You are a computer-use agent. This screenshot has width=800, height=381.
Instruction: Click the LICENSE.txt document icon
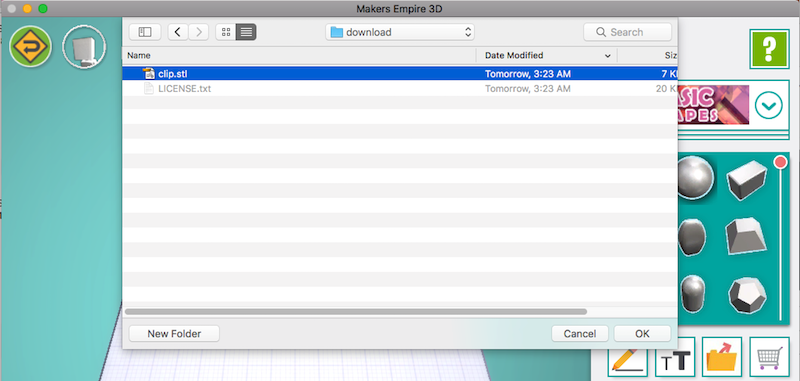pos(149,89)
